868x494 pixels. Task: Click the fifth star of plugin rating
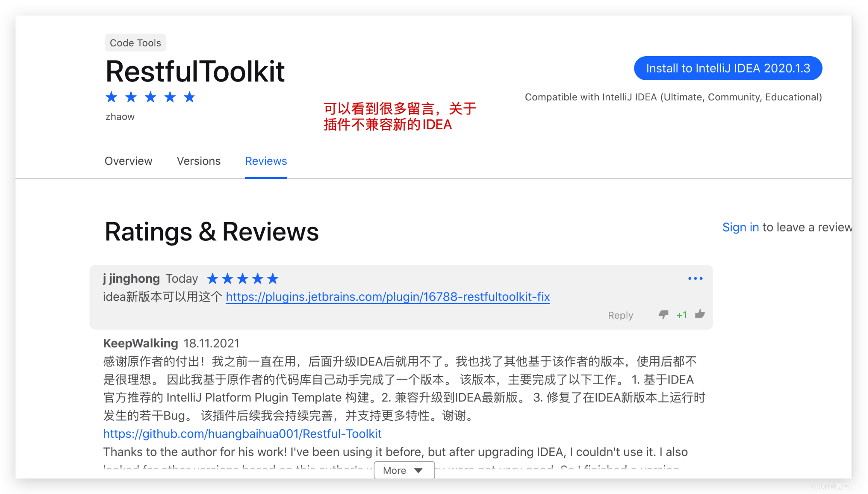coord(189,97)
